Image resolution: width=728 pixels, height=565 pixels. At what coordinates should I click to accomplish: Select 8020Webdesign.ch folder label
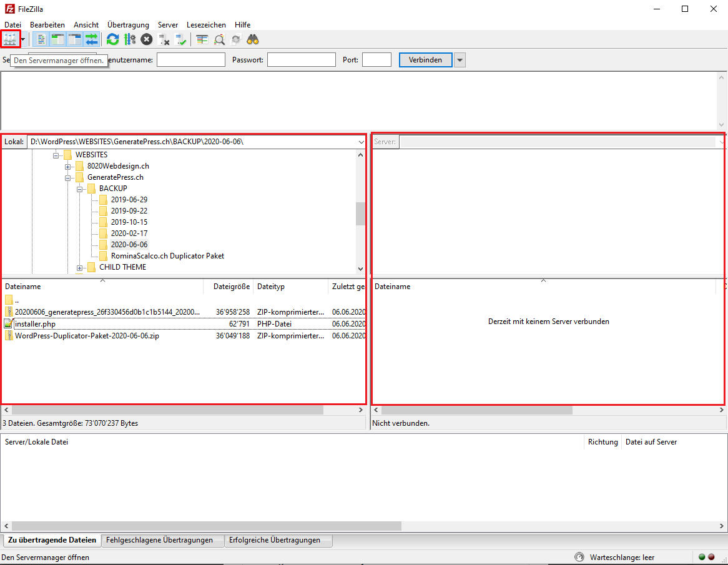click(x=118, y=165)
